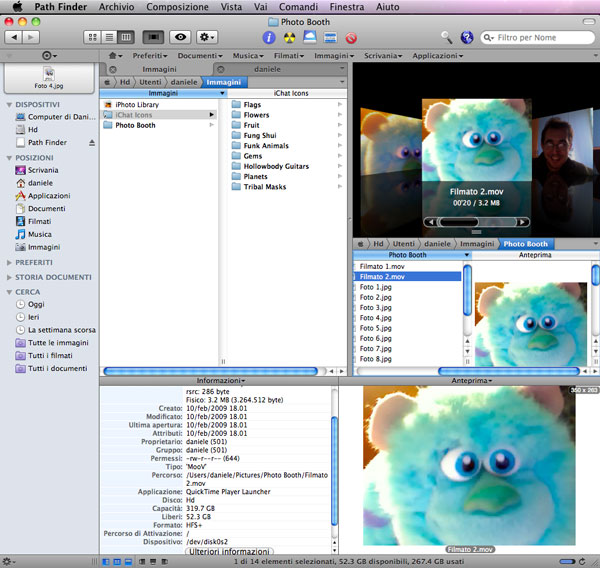
Task: Open the home icon bookmark dropdown
Action: [115, 56]
